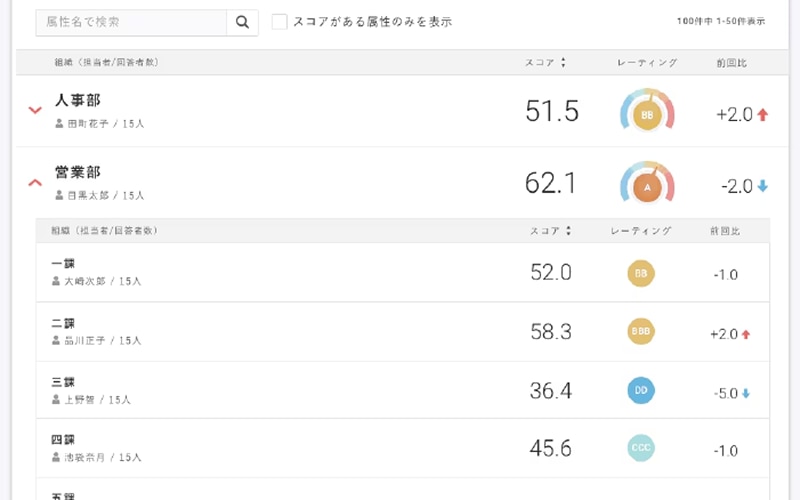Click the 100件中 1-50件表示 count text
Screen dimensions: 800x500
point(721,21)
